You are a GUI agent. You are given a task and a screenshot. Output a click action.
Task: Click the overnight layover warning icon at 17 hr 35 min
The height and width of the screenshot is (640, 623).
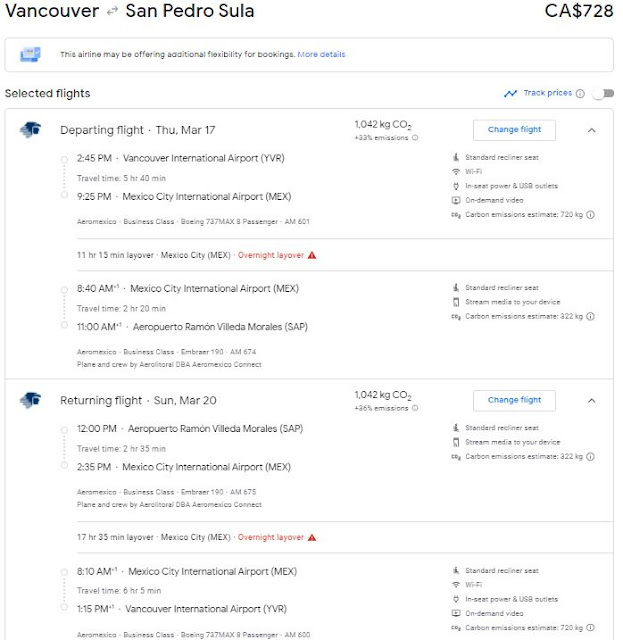[312, 537]
